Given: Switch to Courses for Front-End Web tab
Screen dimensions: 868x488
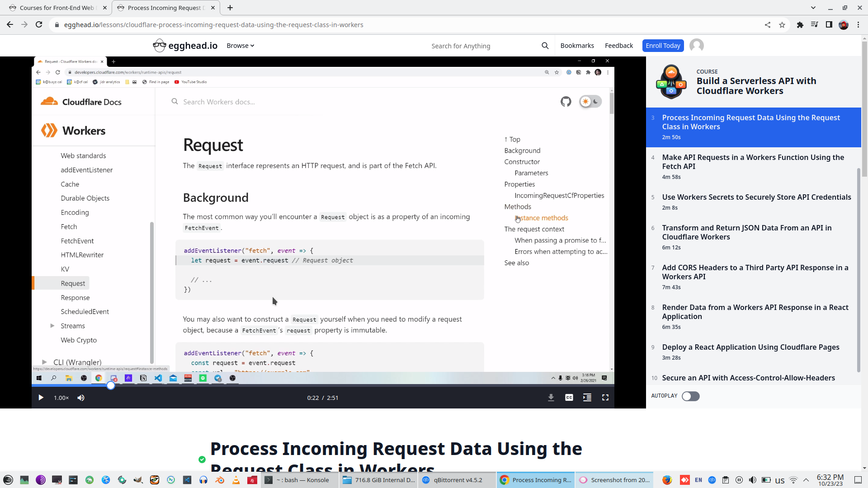Looking at the screenshot, I should pos(57,8).
